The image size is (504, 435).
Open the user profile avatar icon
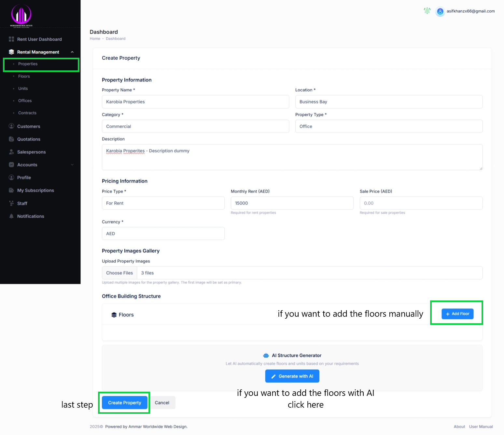440,11
